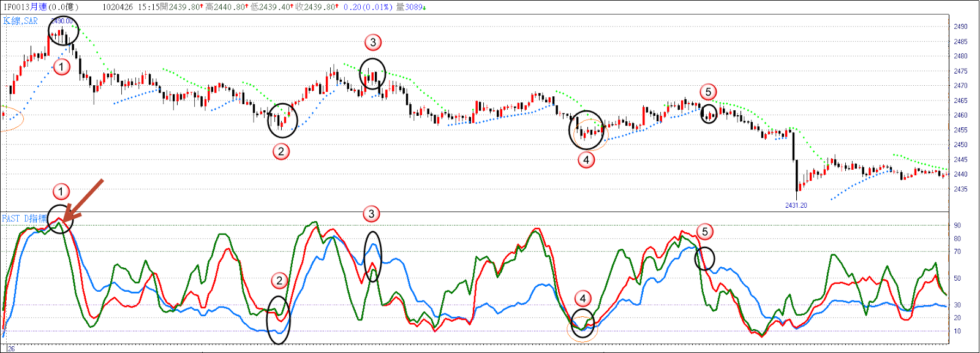
Task: Select the FAST D指標 panel label
Action: point(24,218)
